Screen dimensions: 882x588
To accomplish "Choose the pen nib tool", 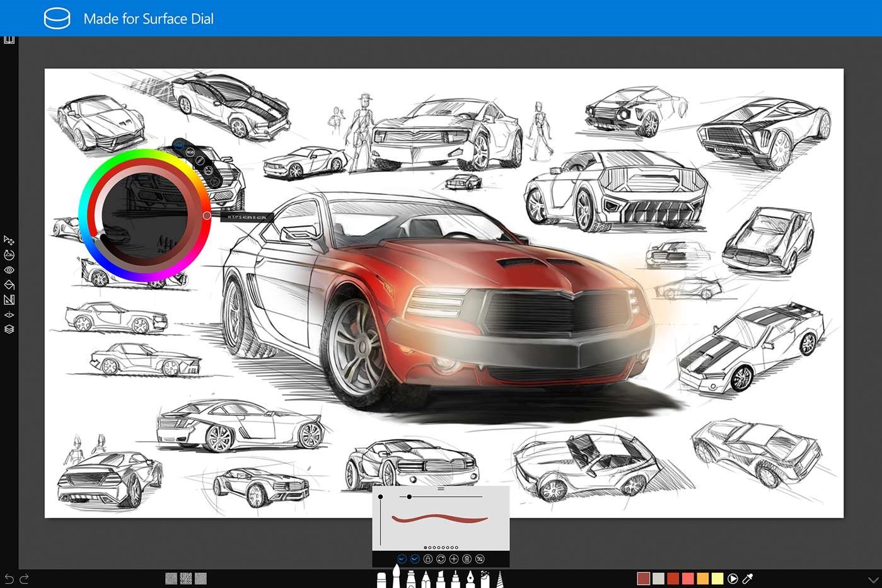I will [470, 578].
